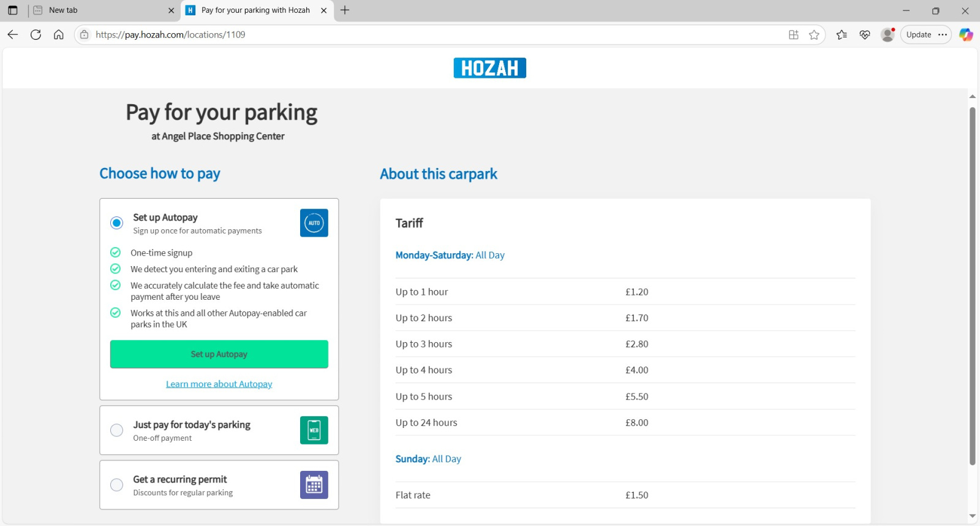Switch to the New tab browser tab
Image resolution: width=980 pixels, height=526 pixels.
tap(103, 10)
